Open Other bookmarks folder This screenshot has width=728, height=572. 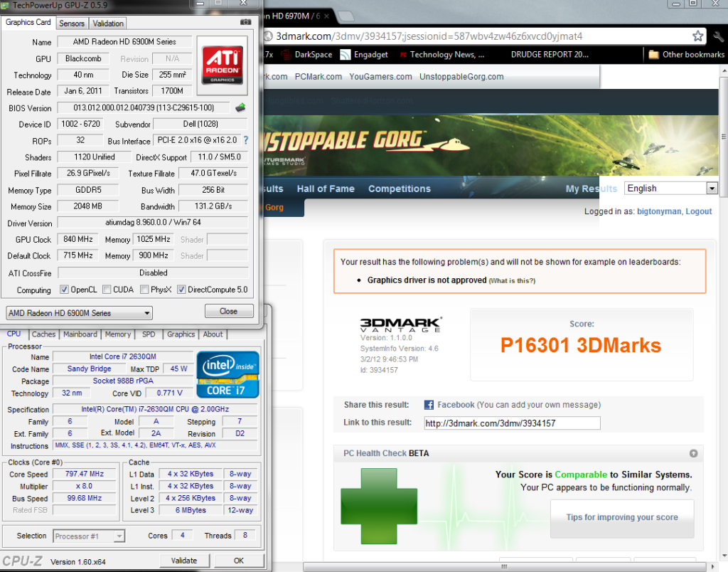pos(686,54)
